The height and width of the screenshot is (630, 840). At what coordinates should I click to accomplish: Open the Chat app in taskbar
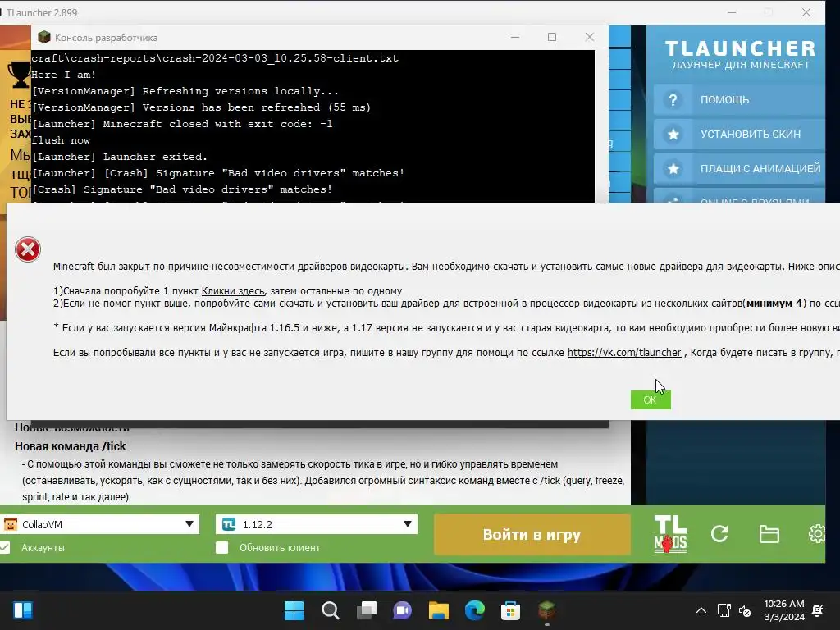tap(402, 610)
